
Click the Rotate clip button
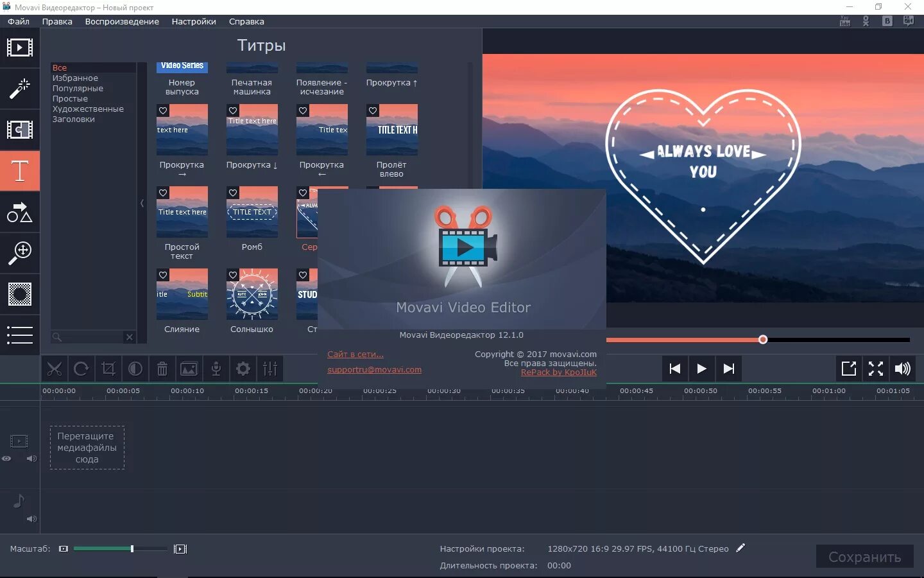[x=81, y=369]
